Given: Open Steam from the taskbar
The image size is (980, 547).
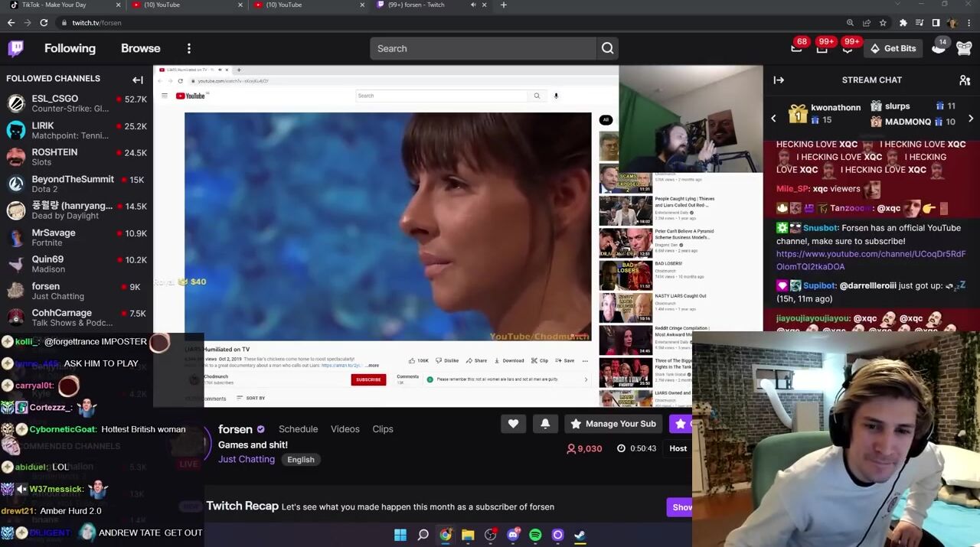Looking at the screenshot, I should (x=580, y=535).
